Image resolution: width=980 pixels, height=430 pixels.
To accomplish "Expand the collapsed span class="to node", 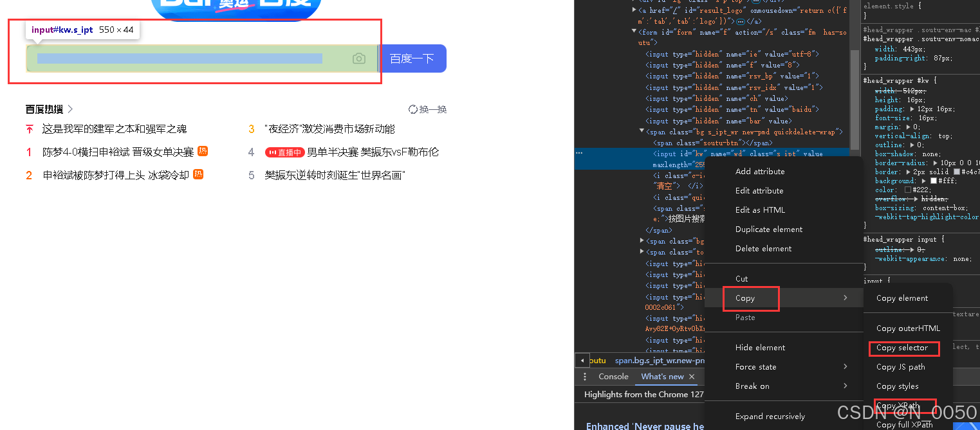I will tap(642, 252).
